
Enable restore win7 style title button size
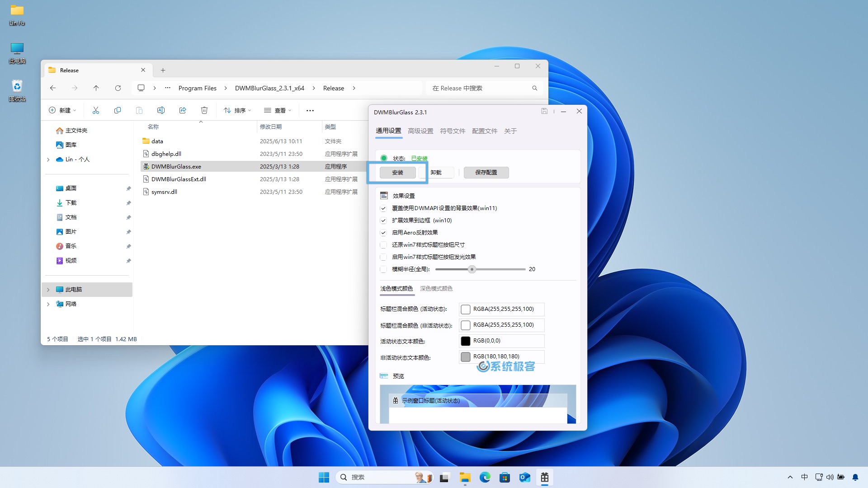[x=383, y=245]
